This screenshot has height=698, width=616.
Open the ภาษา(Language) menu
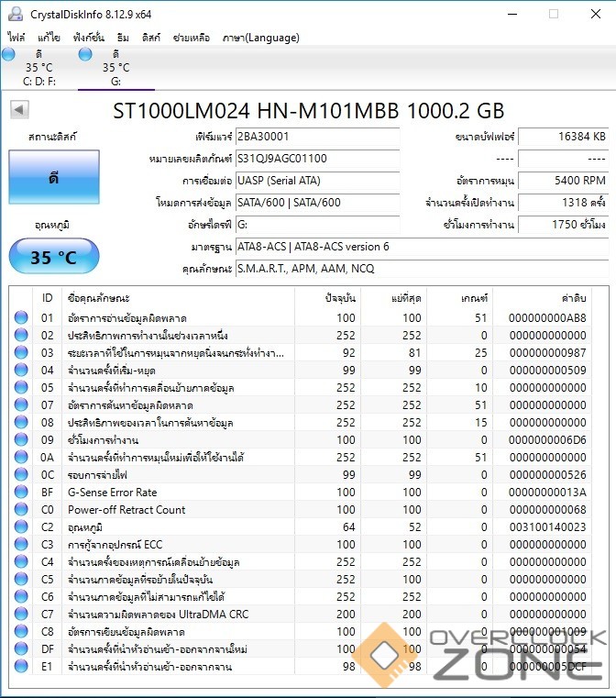(261, 38)
